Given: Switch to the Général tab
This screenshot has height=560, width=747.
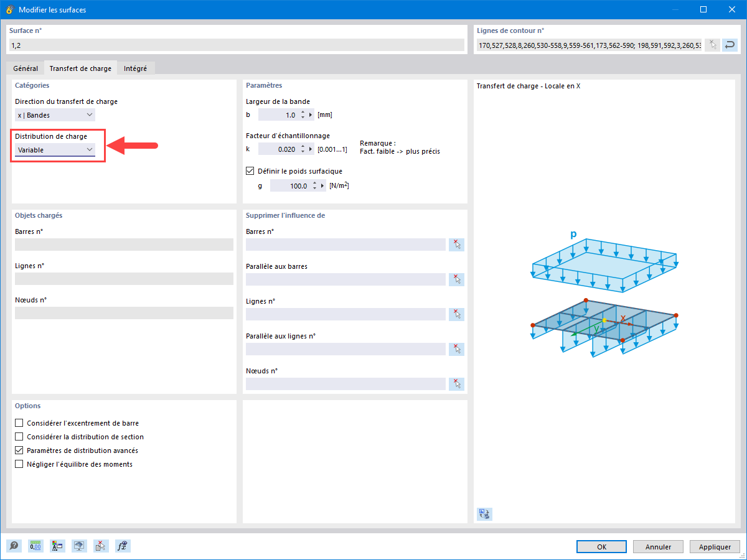Looking at the screenshot, I should pyautogui.click(x=26, y=68).
